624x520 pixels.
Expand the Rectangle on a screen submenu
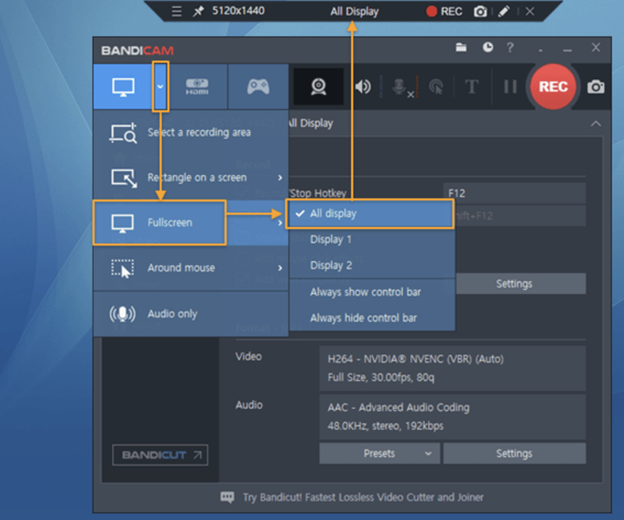190,177
